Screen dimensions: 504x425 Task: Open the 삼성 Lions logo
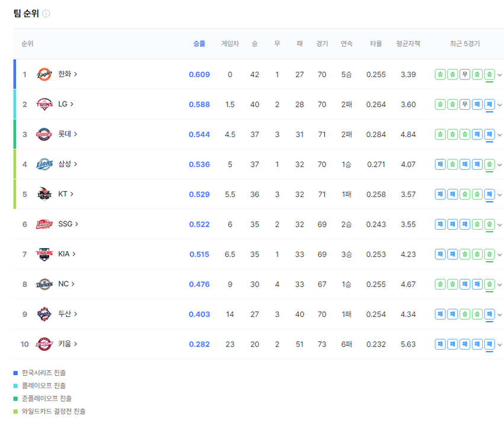point(44,164)
